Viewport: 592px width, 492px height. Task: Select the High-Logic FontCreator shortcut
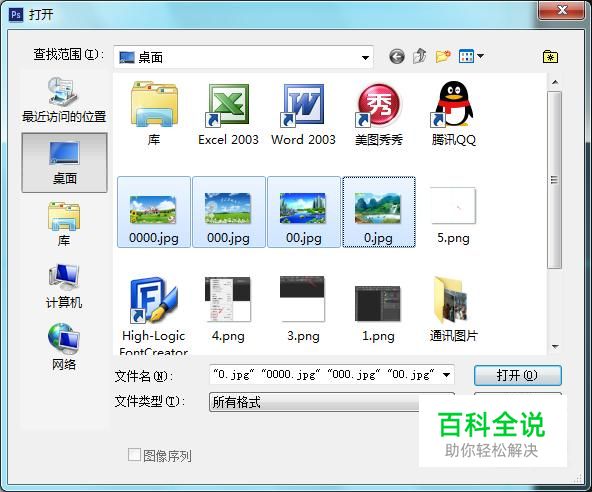point(154,316)
